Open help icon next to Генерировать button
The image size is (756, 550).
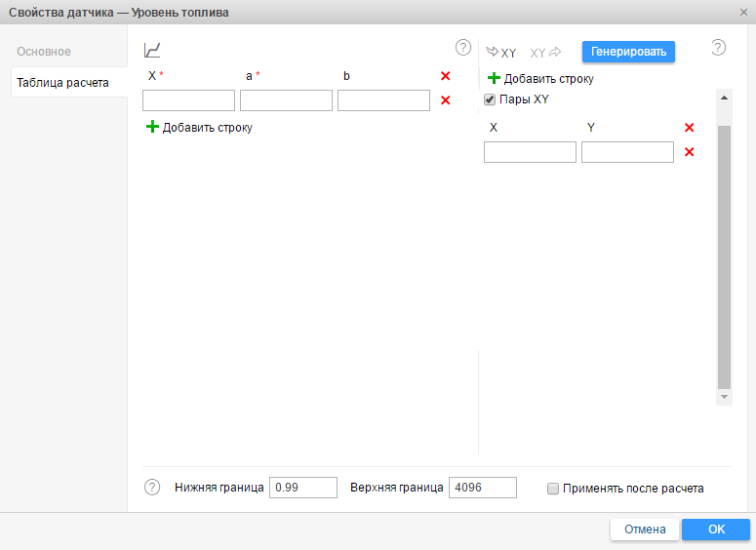point(719,48)
